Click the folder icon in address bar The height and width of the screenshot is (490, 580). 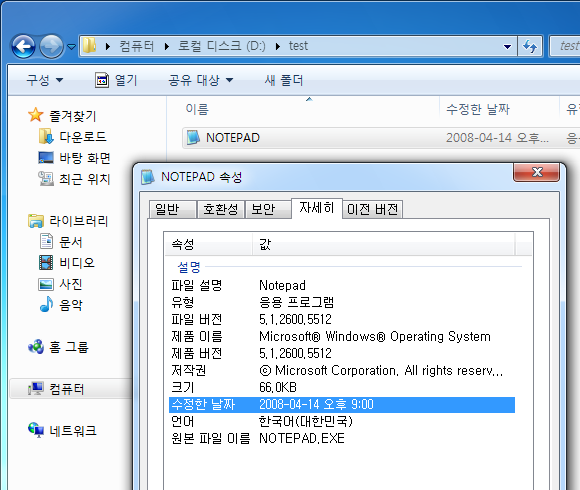point(89,46)
